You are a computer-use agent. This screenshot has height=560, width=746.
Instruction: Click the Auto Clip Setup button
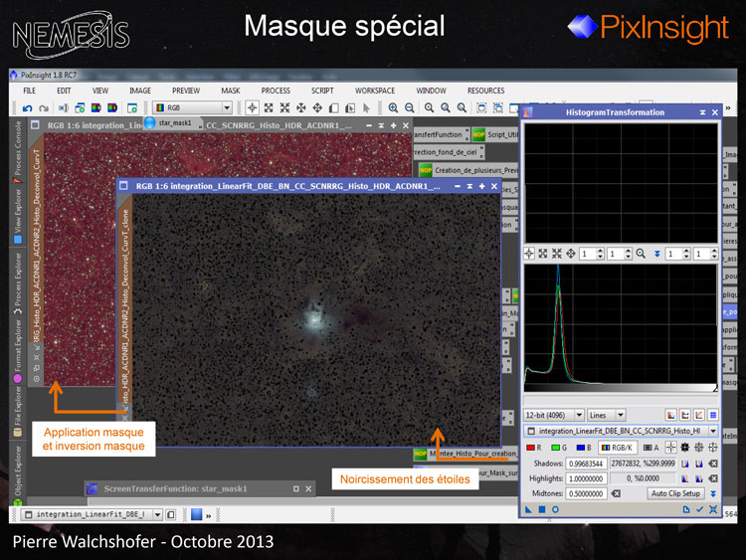(x=675, y=494)
